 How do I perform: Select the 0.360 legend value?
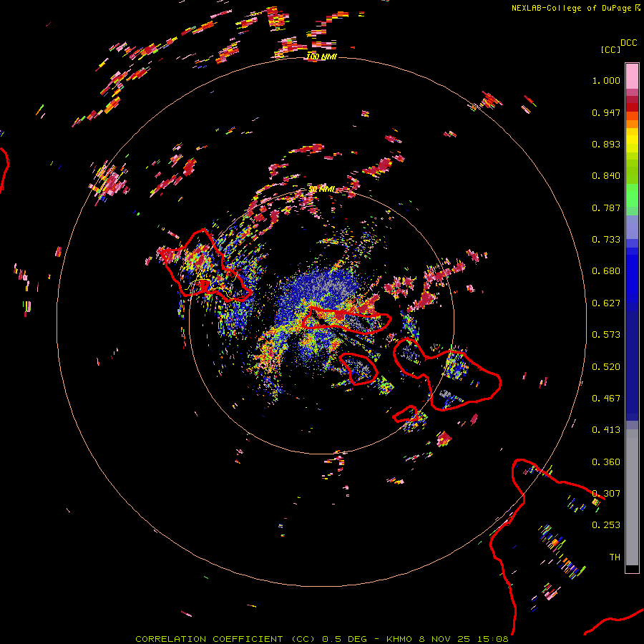pos(606,462)
